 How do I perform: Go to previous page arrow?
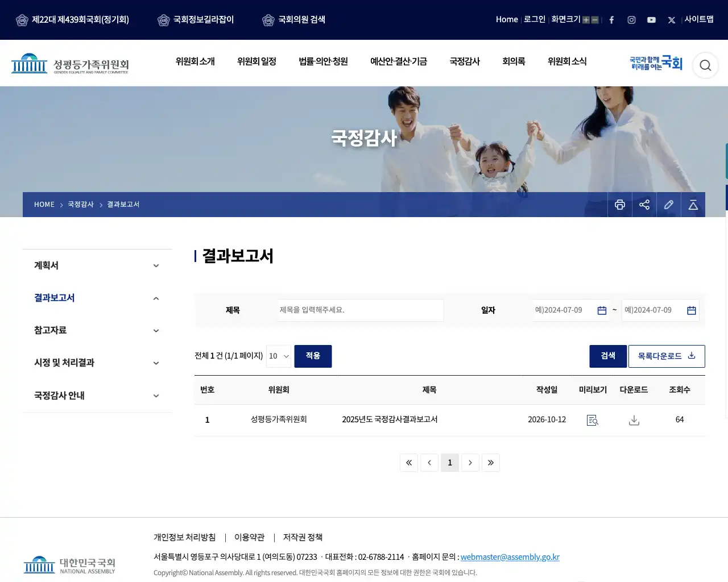pyautogui.click(x=429, y=463)
